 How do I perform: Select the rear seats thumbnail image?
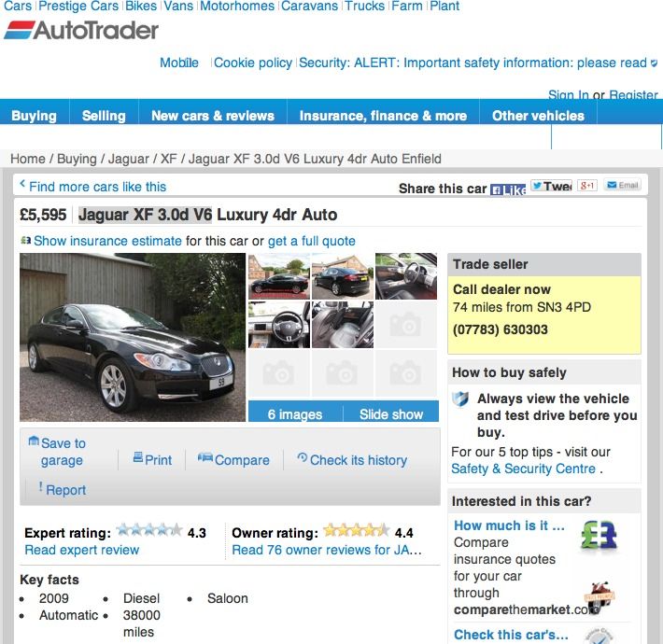(x=343, y=325)
